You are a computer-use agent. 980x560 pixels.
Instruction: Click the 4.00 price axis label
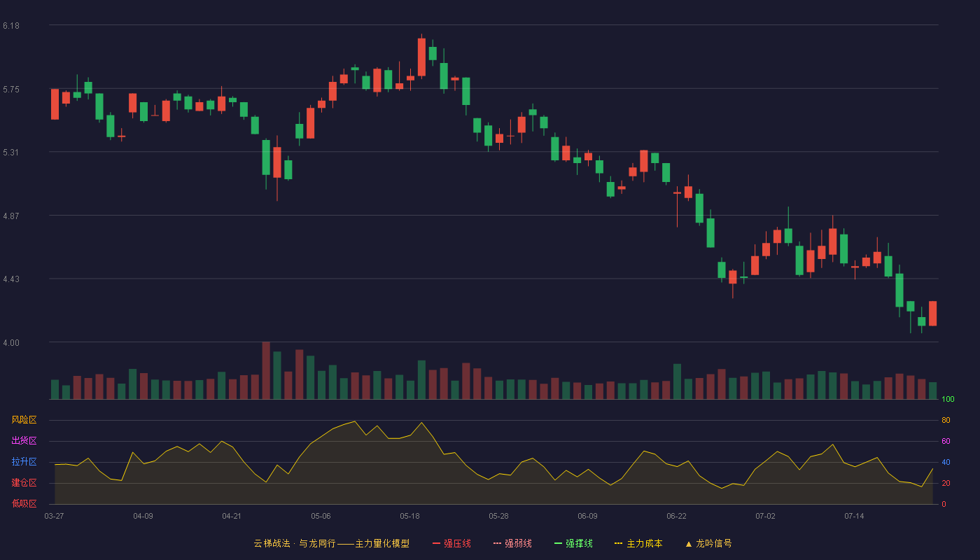click(x=11, y=342)
